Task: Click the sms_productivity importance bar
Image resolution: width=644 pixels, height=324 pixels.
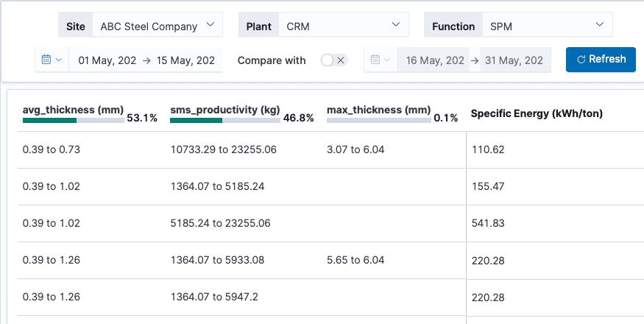Action: click(x=225, y=121)
